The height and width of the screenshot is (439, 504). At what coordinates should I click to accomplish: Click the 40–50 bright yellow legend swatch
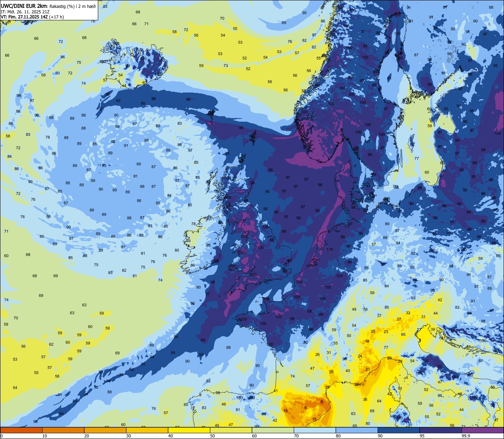[189, 430]
